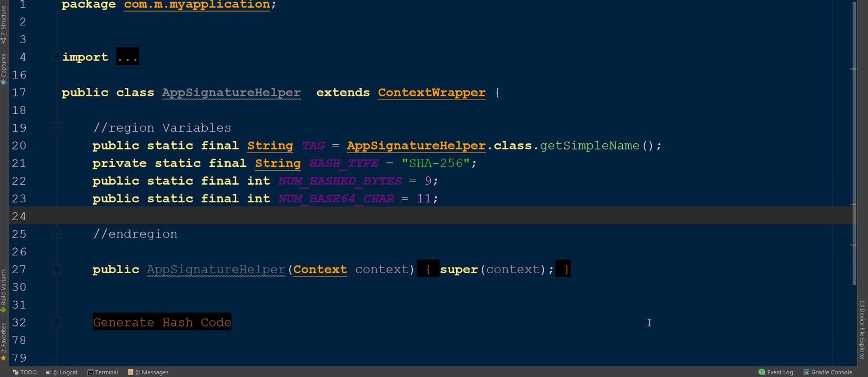
Task: Open Device File Explorer side panel
Action: pyautogui.click(x=862, y=330)
